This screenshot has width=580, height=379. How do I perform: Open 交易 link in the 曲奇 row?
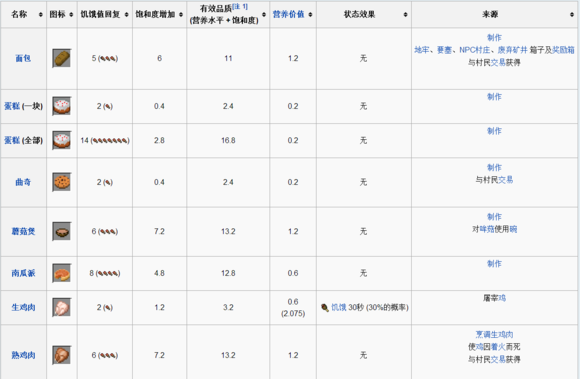(x=506, y=180)
